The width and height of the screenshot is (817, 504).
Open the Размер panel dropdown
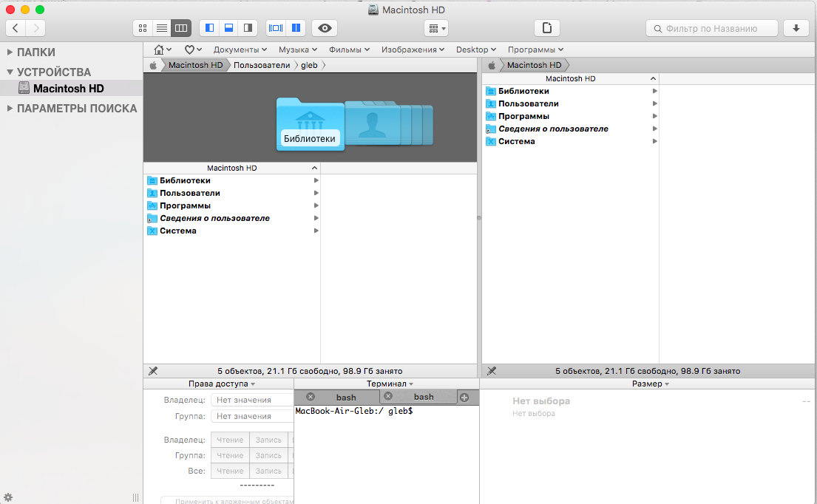pyautogui.click(x=650, y=384)
